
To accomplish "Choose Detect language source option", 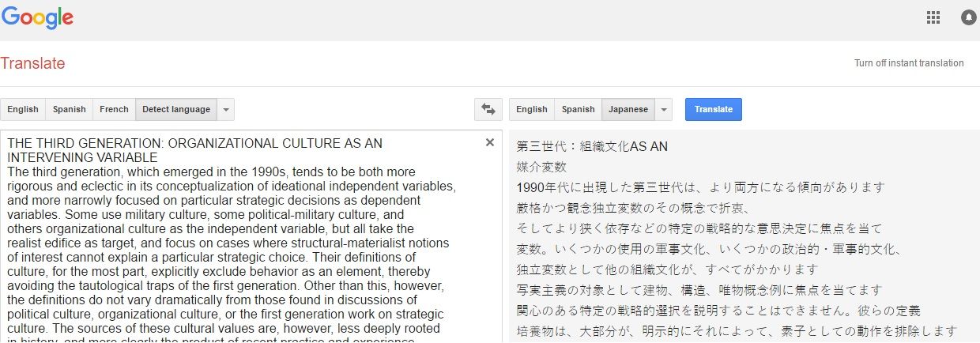I will click(x=176, y=109).
